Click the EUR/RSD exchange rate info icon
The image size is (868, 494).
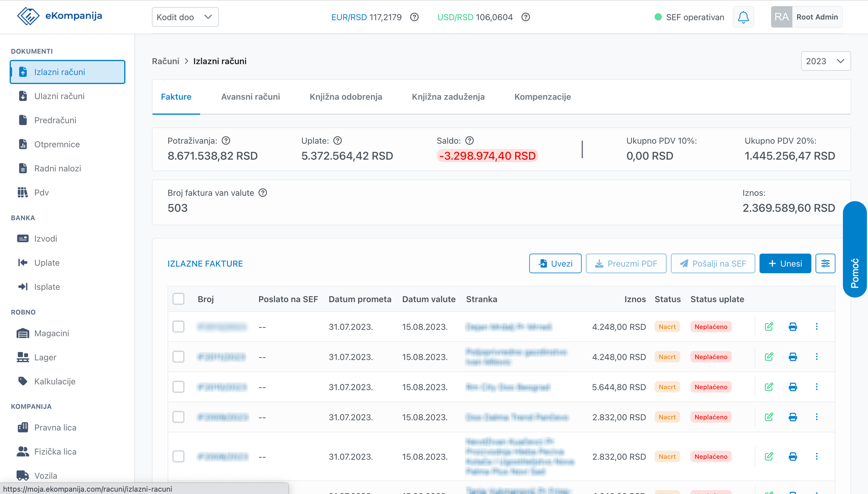point(415,17)
